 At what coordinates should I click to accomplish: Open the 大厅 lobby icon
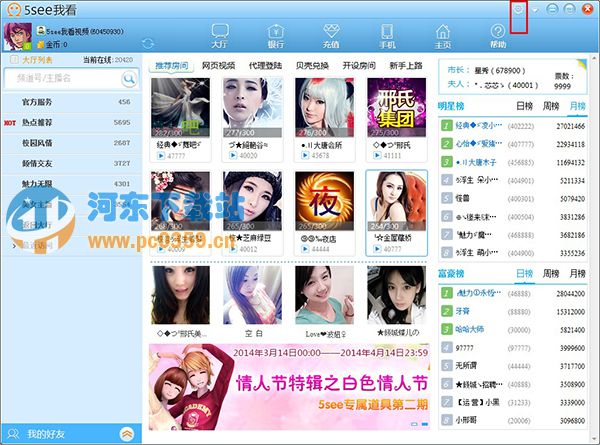220,36
